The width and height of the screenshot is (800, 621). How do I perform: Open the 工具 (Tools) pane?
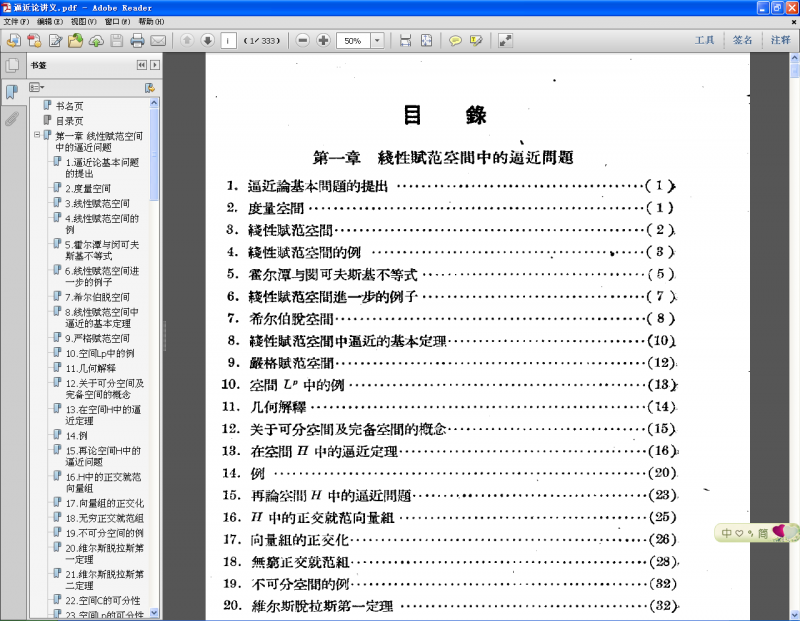pyautogui.click(x=704, y=40)
